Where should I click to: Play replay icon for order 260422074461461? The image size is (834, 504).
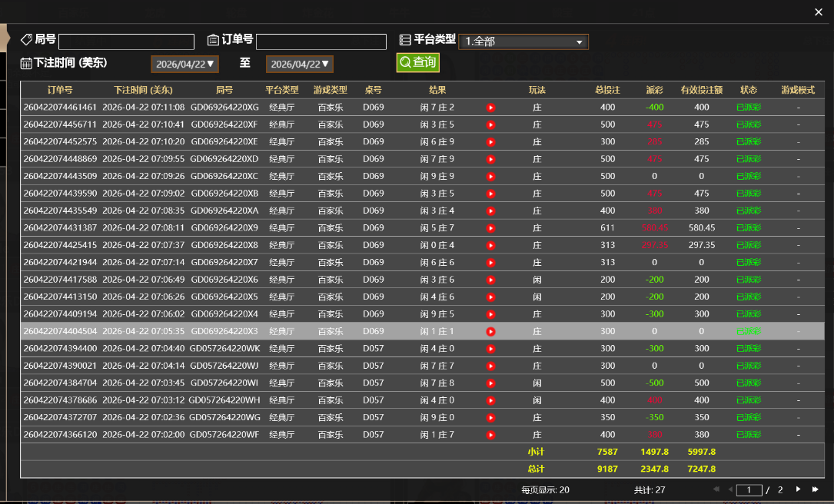(490, 108)
